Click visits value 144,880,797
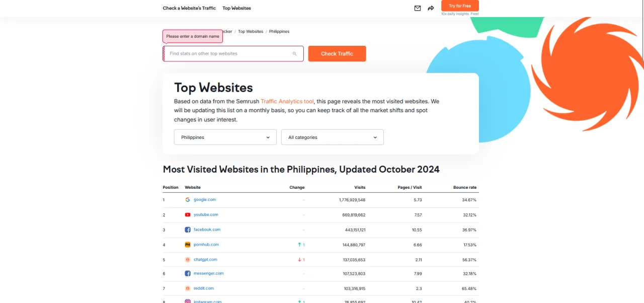 click(x=354, y=245)
